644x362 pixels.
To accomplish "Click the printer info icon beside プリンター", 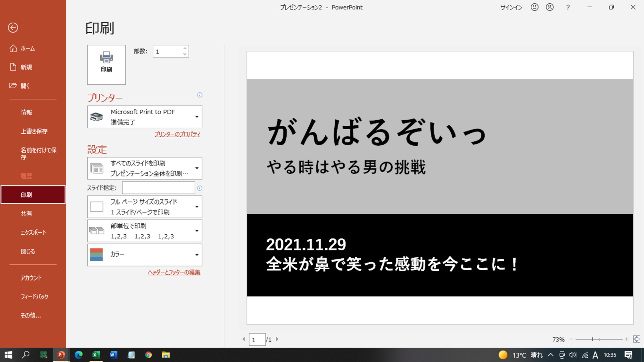I will (x=200, y=95).
